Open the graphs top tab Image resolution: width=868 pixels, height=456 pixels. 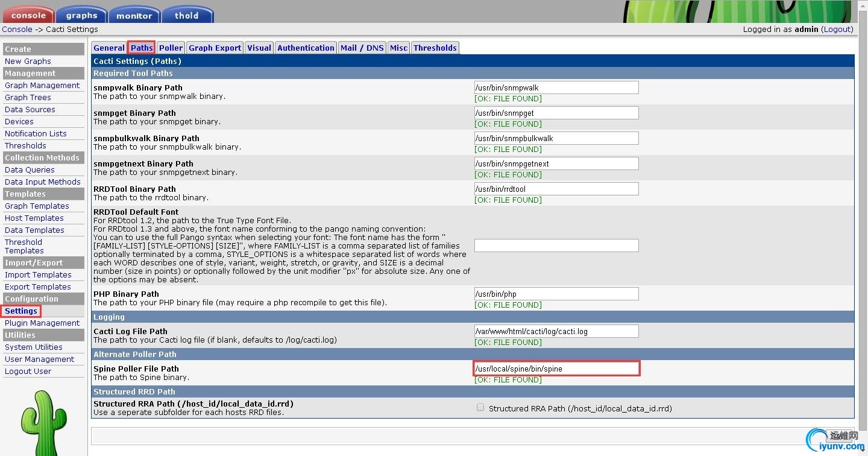[x=81, y=14]
